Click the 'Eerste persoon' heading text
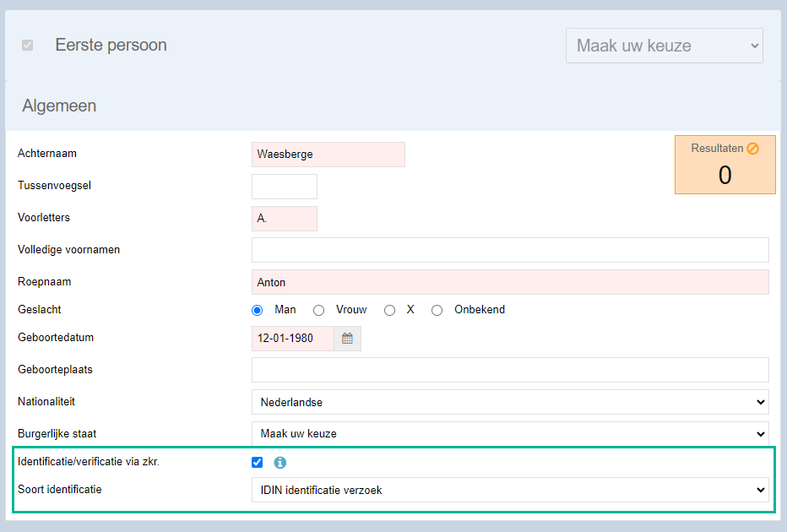Screen dimensions: 787x532 click(x=111, y=45)
